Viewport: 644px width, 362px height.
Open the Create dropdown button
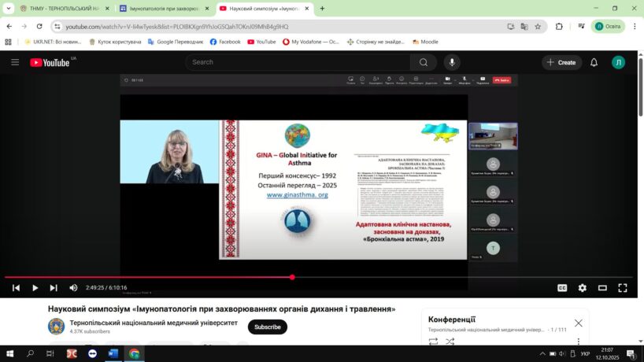(561, 62)
